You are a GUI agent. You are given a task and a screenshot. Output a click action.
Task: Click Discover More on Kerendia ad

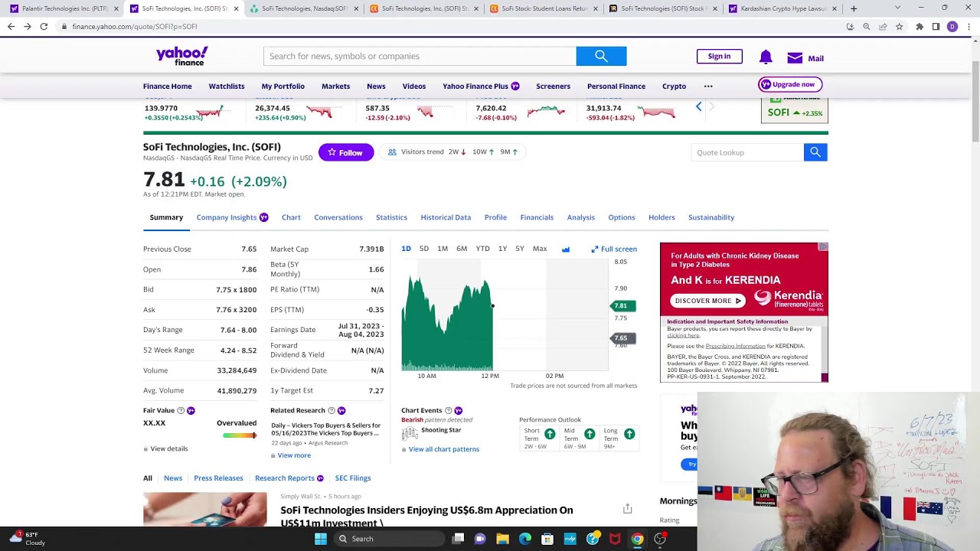click(707, 301)
